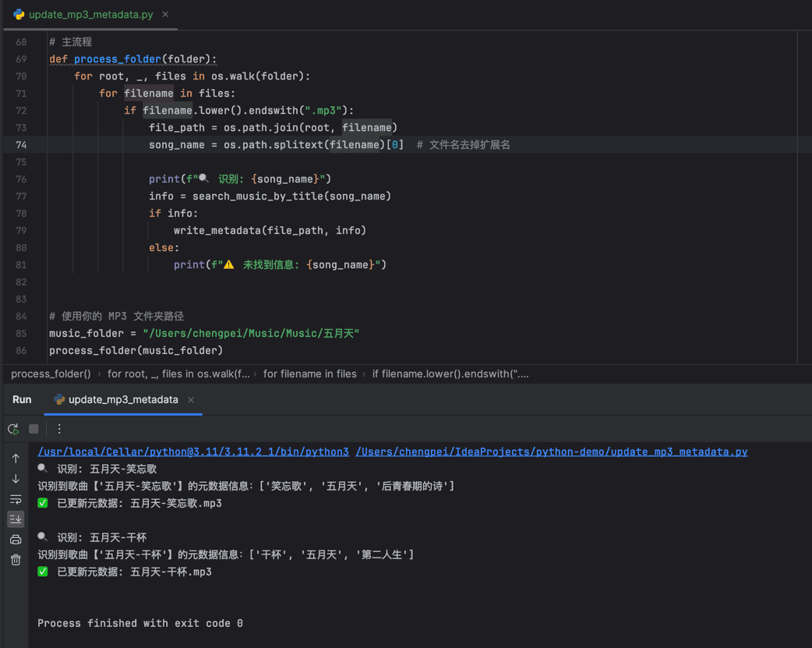Select the update_mp3_metadata.py editor tab
Viewport: 812px width, 648px height.
(90, 15)
